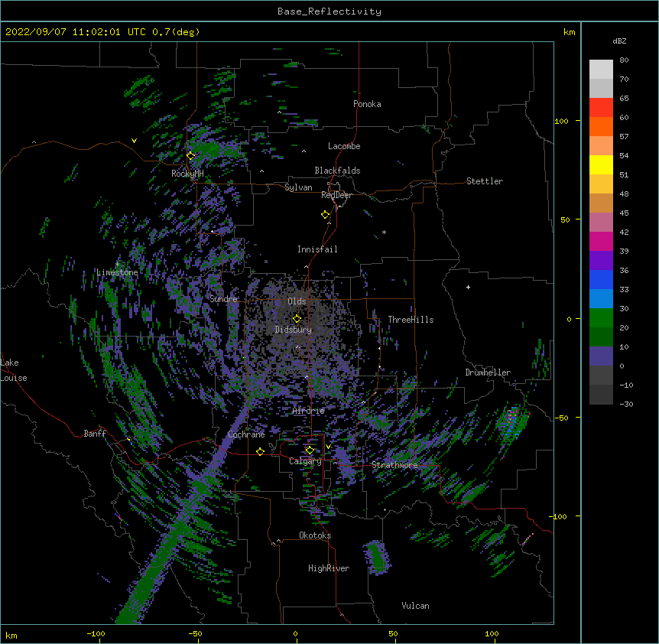
Task: Click the Olds town label
Action: tap(297, 301)
